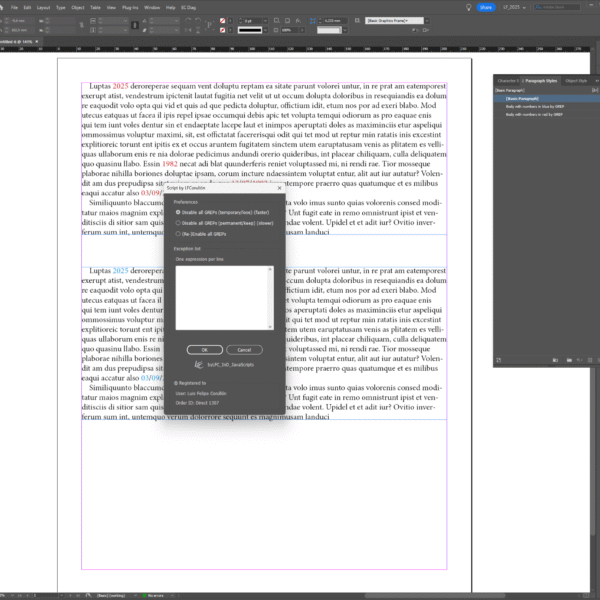Viewport: 600px width, 600px height.
Task: Click the X position field
Action: [22, 21]
